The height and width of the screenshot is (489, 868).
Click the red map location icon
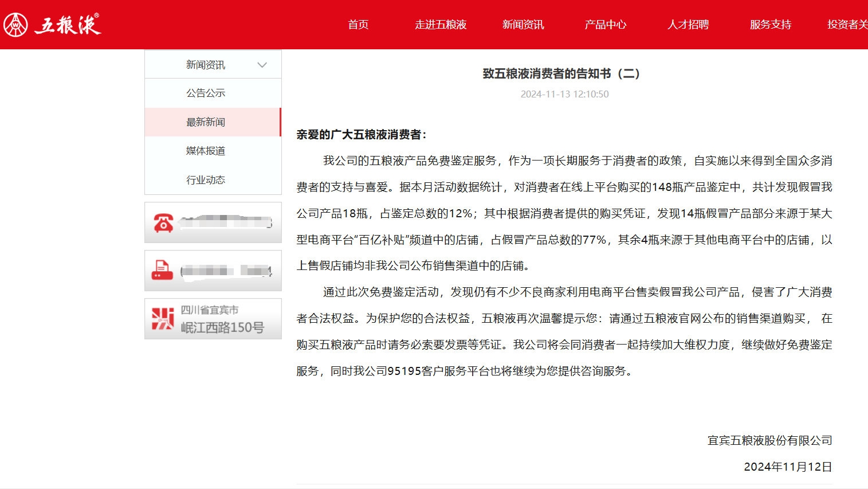click(162, 319)
